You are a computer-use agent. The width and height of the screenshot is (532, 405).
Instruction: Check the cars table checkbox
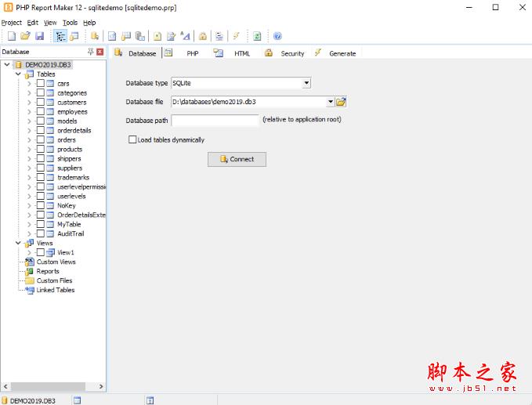tap(41, 83)
